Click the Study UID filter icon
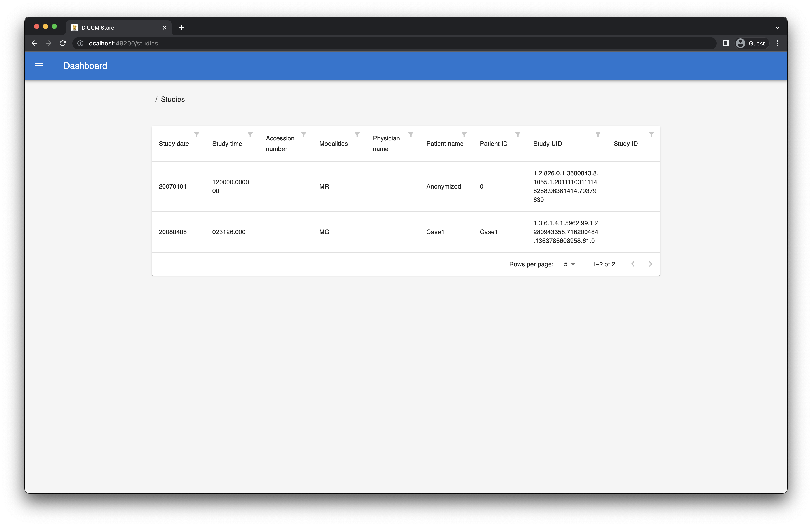This screenshot has width=812, height=526. [x=598, y=134]
